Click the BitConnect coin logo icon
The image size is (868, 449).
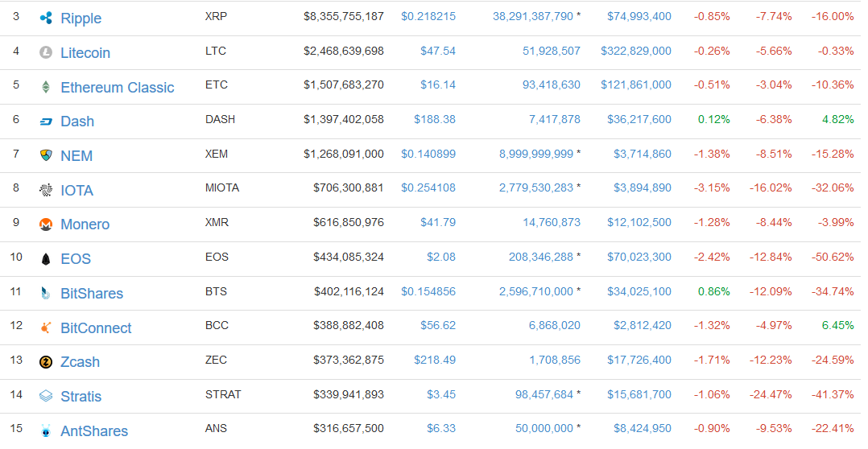[46, 327]
